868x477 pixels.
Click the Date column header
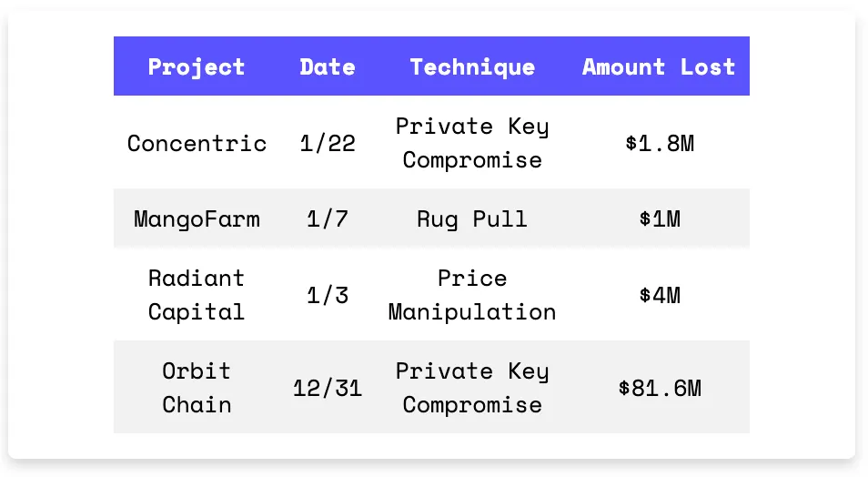(x=328, y=67)
